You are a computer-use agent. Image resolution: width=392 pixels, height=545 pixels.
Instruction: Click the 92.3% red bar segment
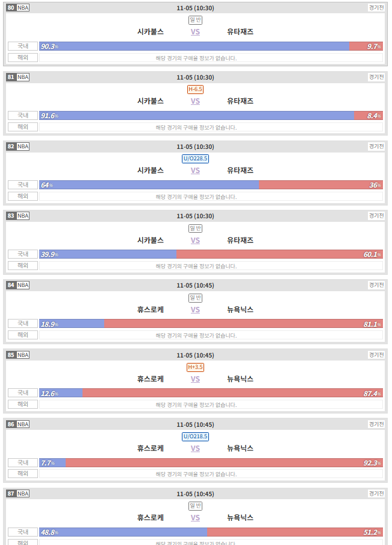224,462
